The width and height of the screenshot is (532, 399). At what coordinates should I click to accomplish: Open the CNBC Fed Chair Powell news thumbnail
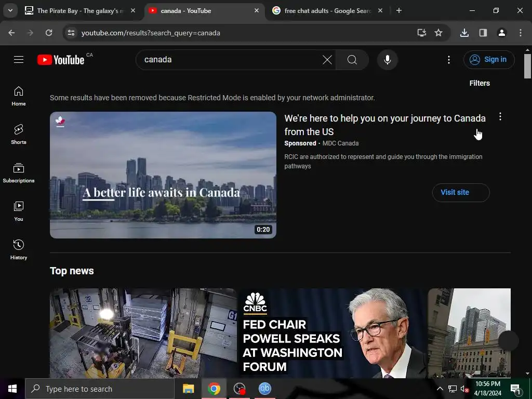332,333
